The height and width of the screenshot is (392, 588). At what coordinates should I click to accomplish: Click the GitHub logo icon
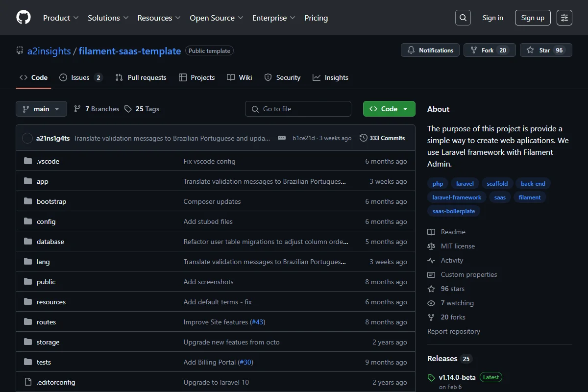click(24, 18)
